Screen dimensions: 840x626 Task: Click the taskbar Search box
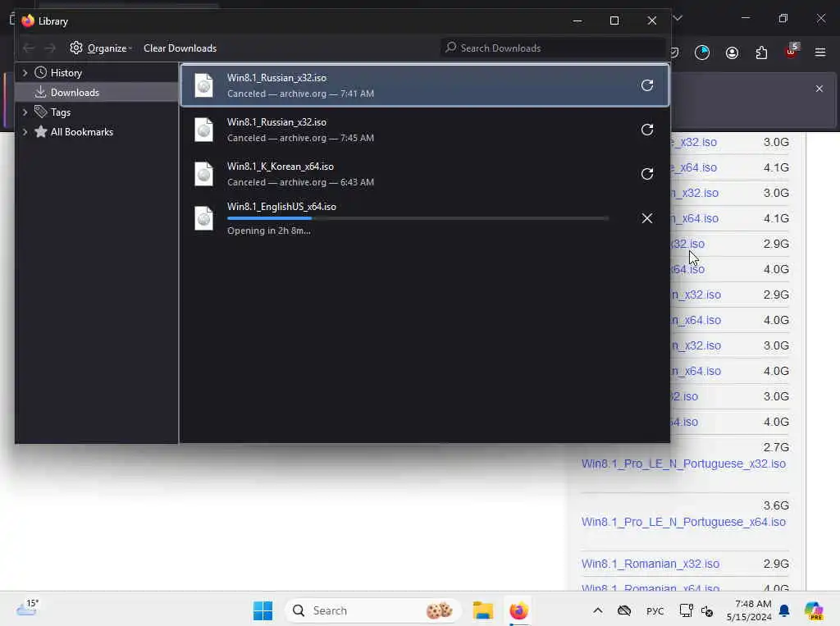[372, 610]
